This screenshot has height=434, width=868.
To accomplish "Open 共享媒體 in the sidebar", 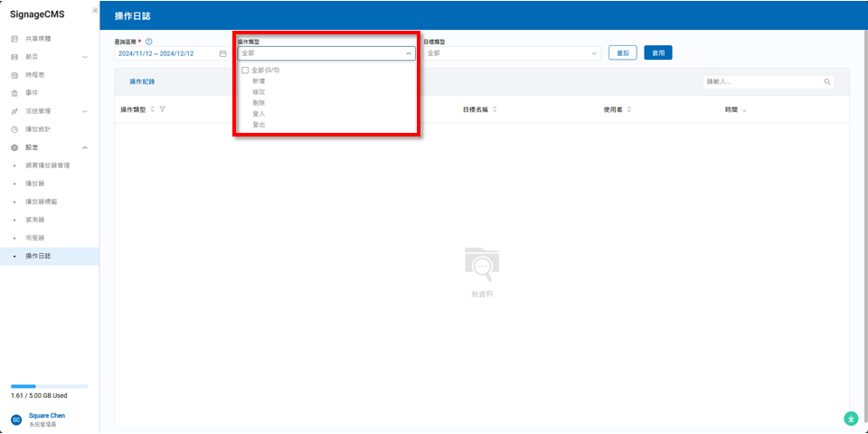I will click(38, 39).
